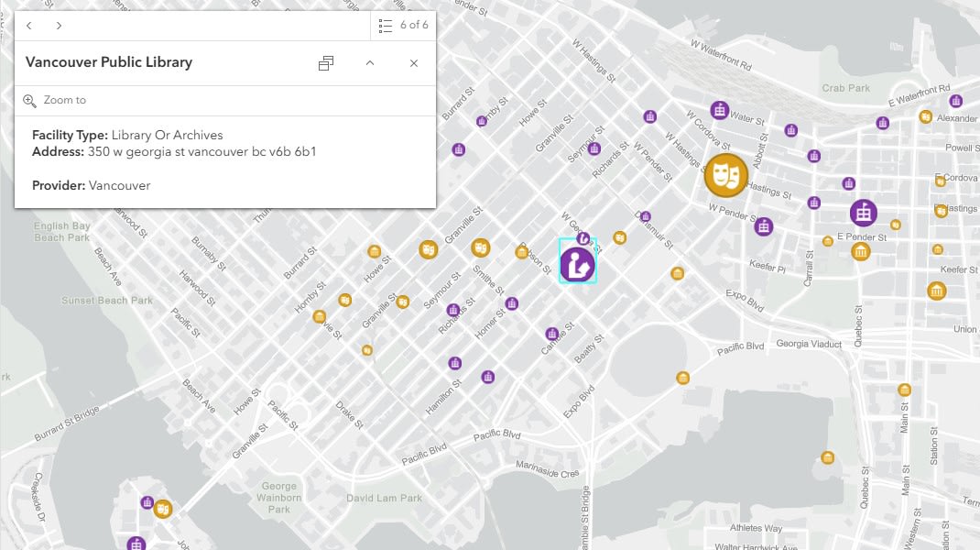This screenshot has width=980, height=550.
Task: Click theatre masks marker on Granville St near Howe St
Action: click(428, 249)
